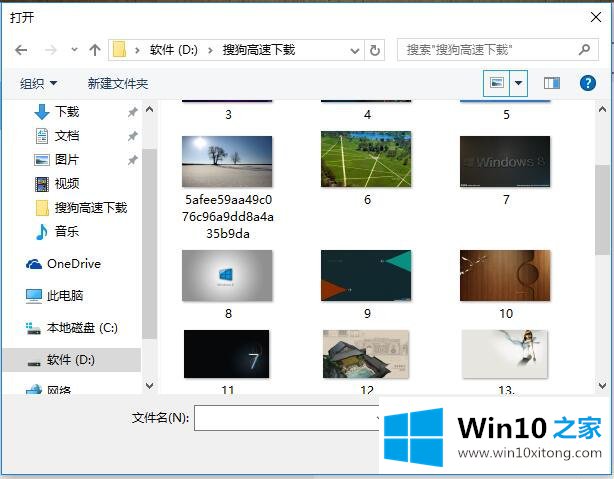
Task: Click the film icon beside 视频
Action: pos(42,184)
